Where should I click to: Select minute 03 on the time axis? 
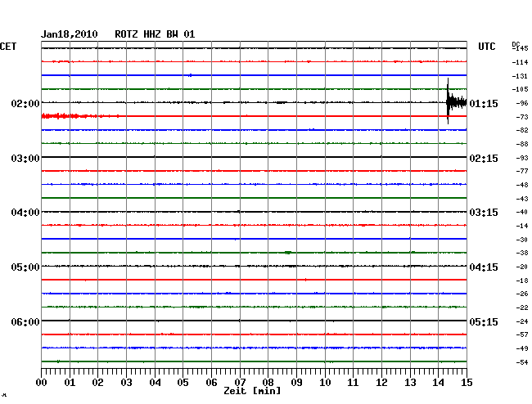126,383
